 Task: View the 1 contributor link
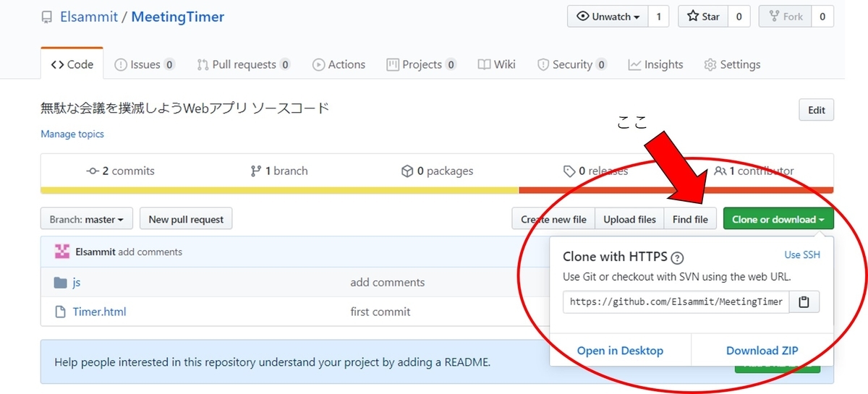(754, 171)
